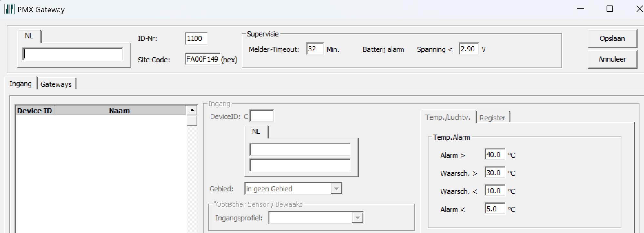Open the Gebied dropdown
The width and height of the screenshot is (644, 233).
[336, 188]
